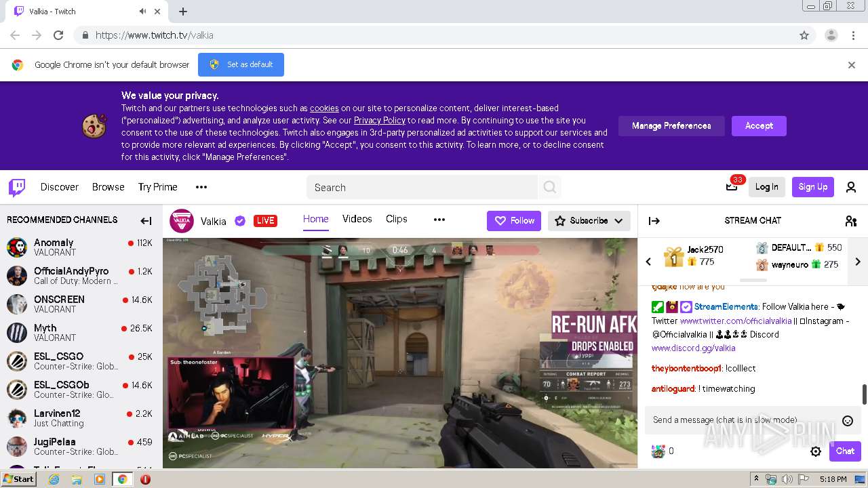Open OfficialAndyPyro channel

81,276
